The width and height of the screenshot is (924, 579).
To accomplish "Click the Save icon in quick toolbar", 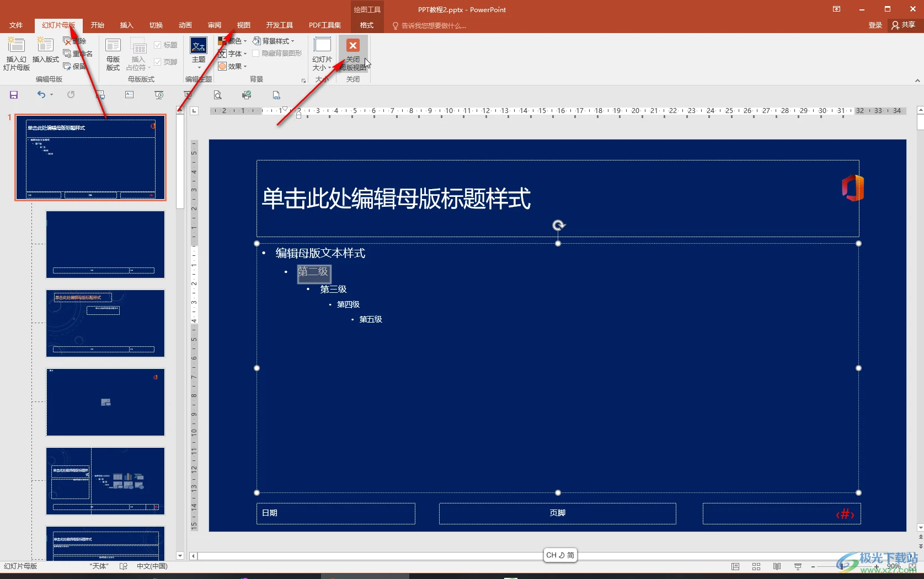I will coord(14,95).
